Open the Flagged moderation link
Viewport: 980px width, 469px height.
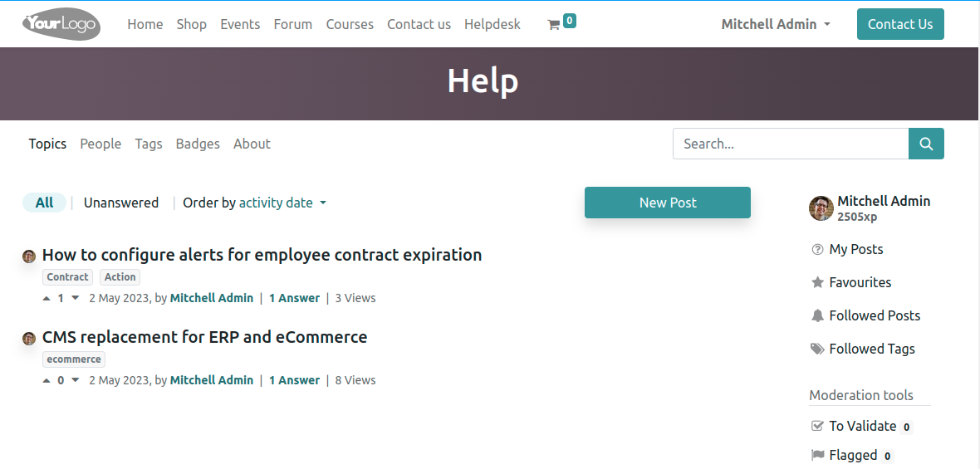click(x=853, y=455)
